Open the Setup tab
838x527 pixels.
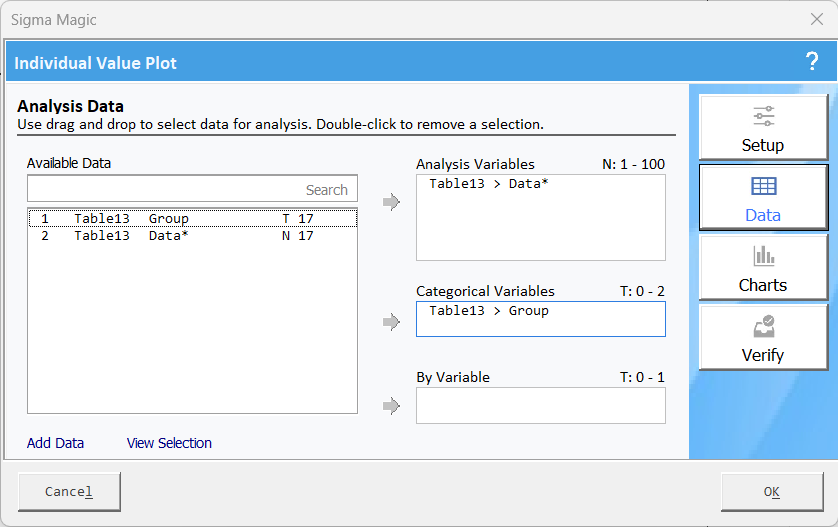(763, 127)
